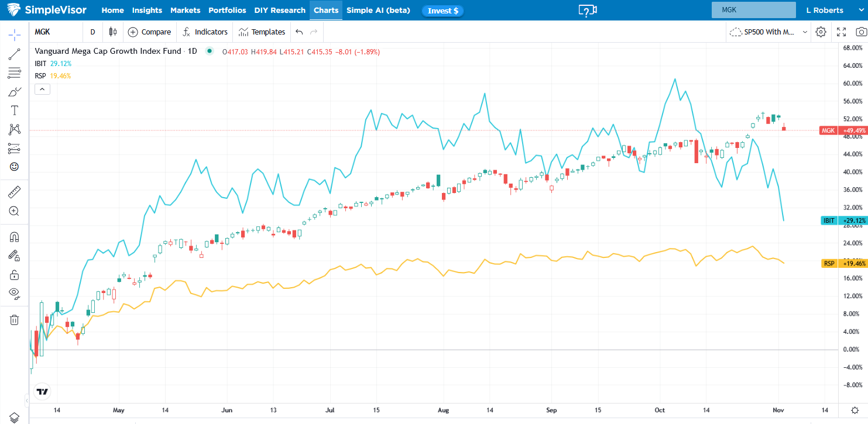The width and height of the screenshot is (868, 424).
Task: Collapse the indicator legend chevron
Action: coord(43,89)
